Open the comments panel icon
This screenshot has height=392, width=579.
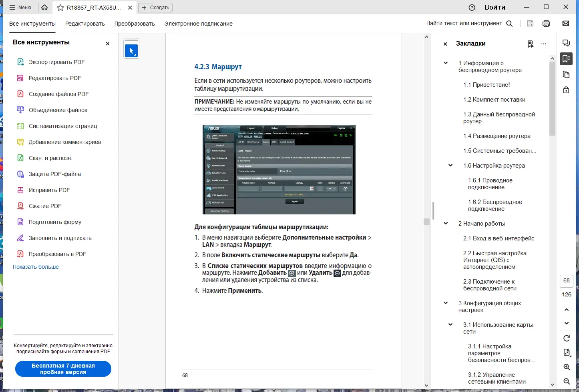[566, 43]
